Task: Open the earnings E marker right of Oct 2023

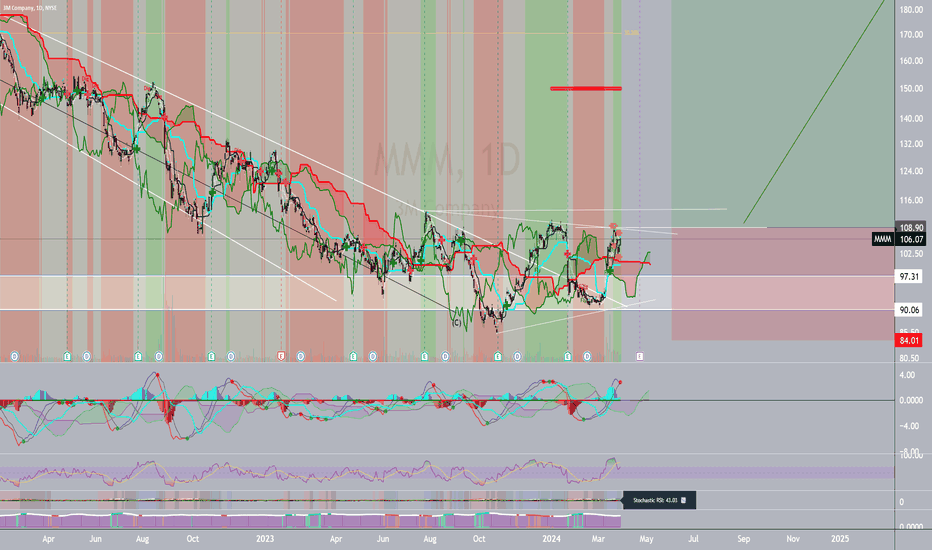Action: coord(498,356)
